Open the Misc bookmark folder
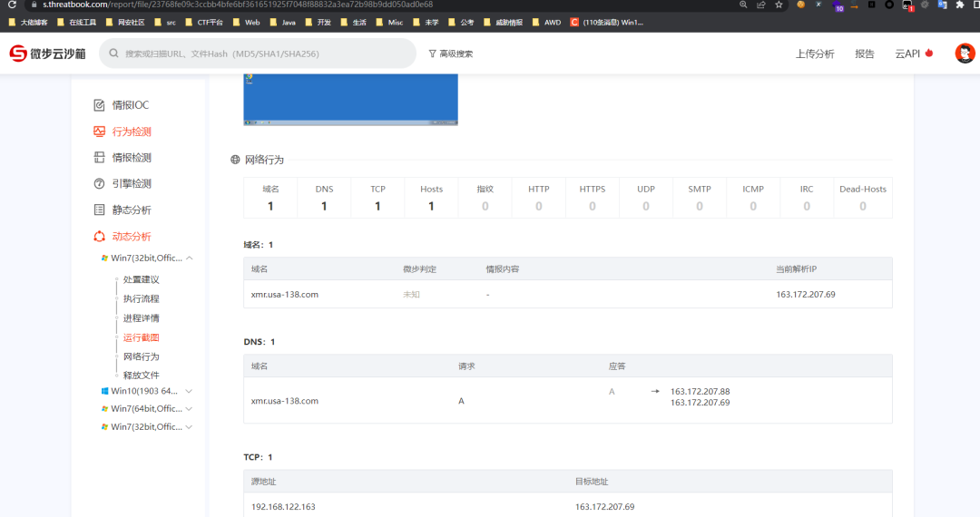 (389, 23)
